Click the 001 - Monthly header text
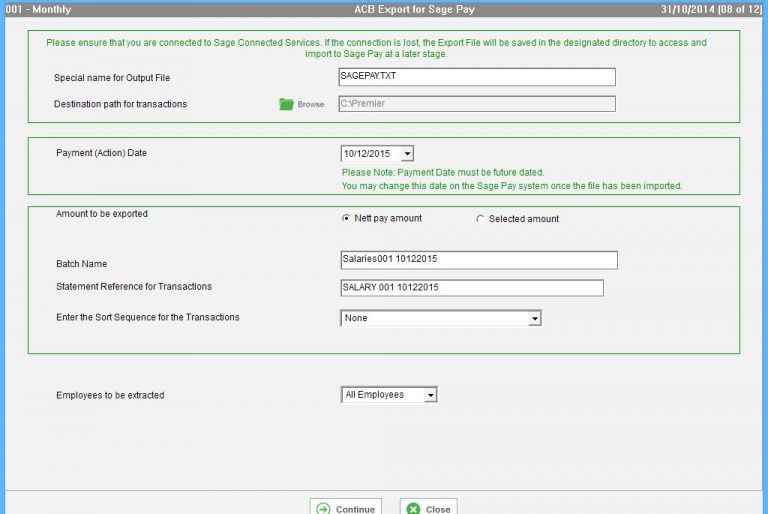Image resolution: width=768 pixels, height=514 pixels. 38,9
